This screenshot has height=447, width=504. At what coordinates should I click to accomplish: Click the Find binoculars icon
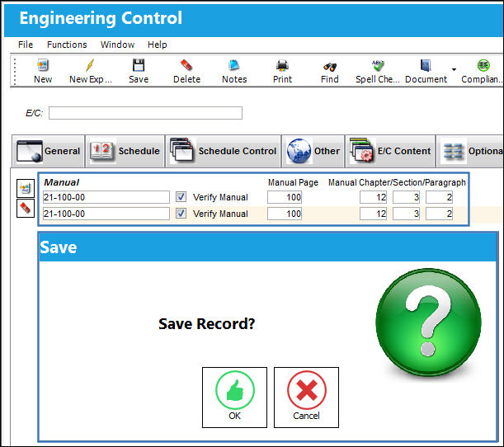(x=330, y=67)
